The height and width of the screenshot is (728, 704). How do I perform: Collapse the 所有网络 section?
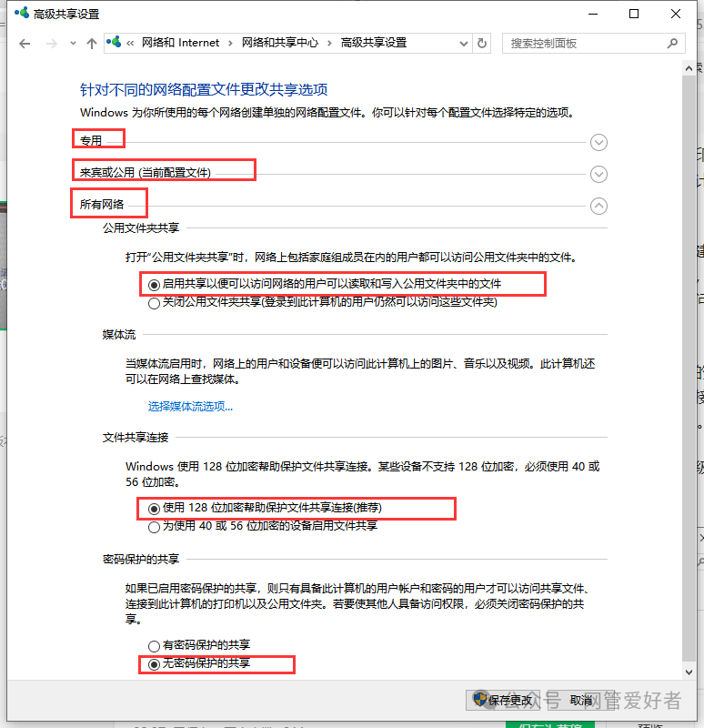click(598, 206)
